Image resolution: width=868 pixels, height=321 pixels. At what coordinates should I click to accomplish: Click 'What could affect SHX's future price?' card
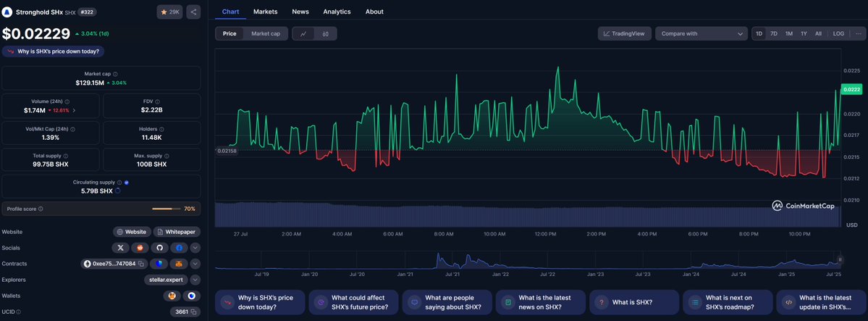(354, 302)
